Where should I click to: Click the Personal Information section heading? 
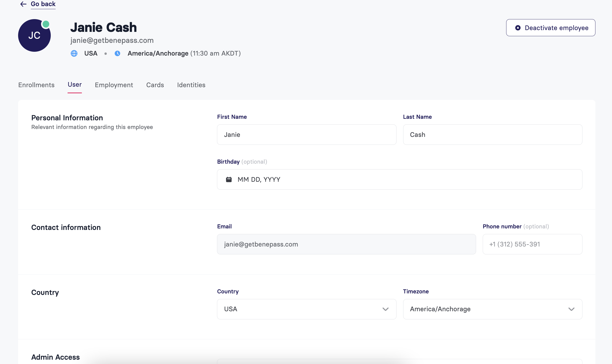tap(67, 118)
